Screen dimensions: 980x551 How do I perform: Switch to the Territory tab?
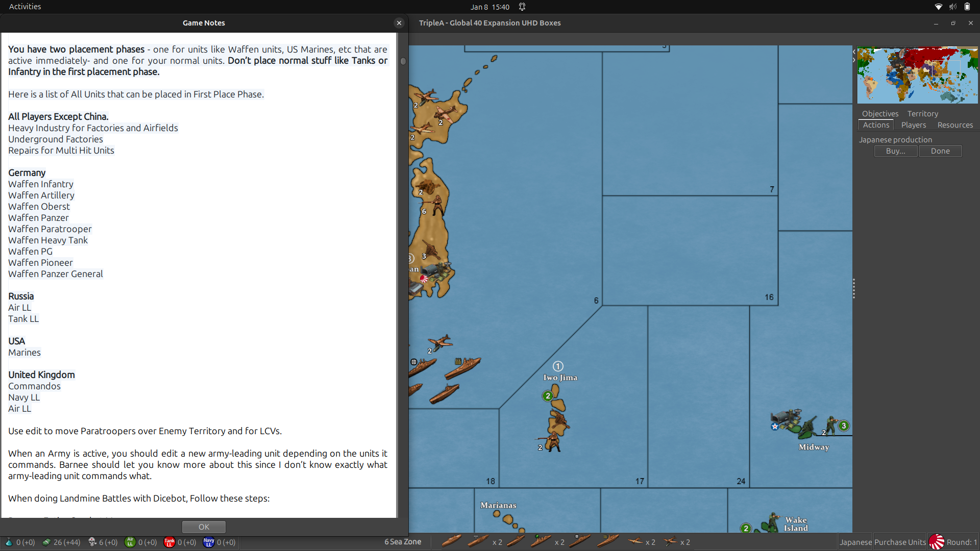pyautogui.click(x=922, y=113)
